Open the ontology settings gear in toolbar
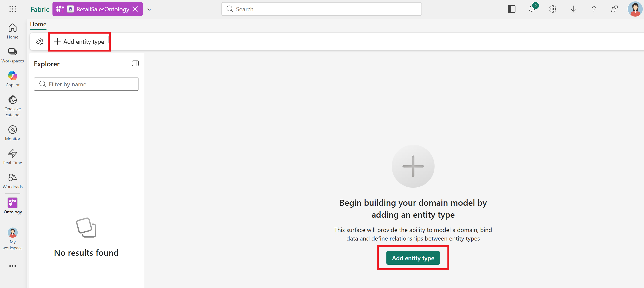 40,41
